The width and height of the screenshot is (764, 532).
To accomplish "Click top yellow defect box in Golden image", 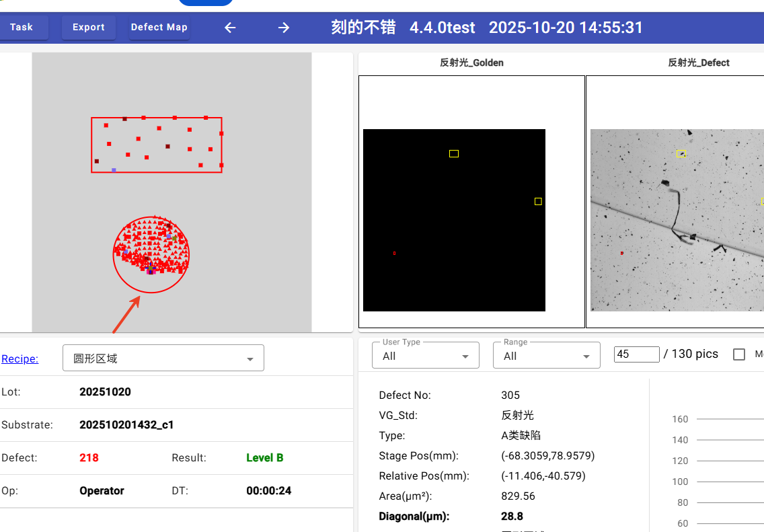I will (454, 154).
